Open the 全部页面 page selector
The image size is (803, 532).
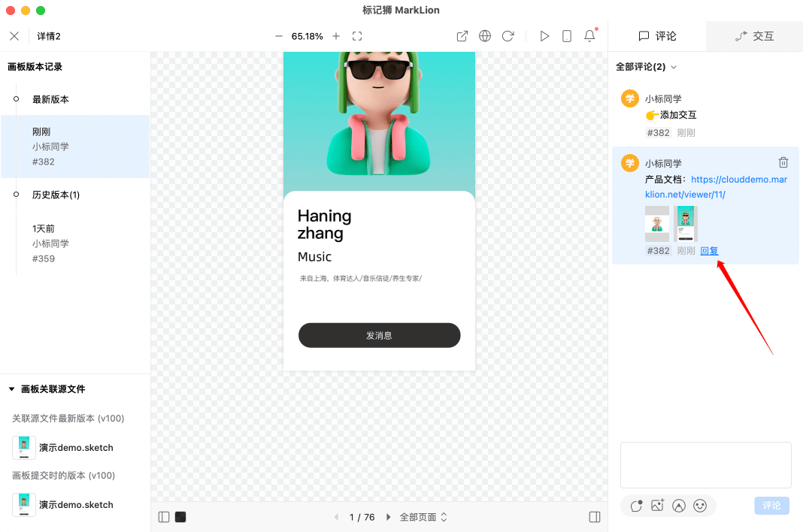[x=423, y=517]
